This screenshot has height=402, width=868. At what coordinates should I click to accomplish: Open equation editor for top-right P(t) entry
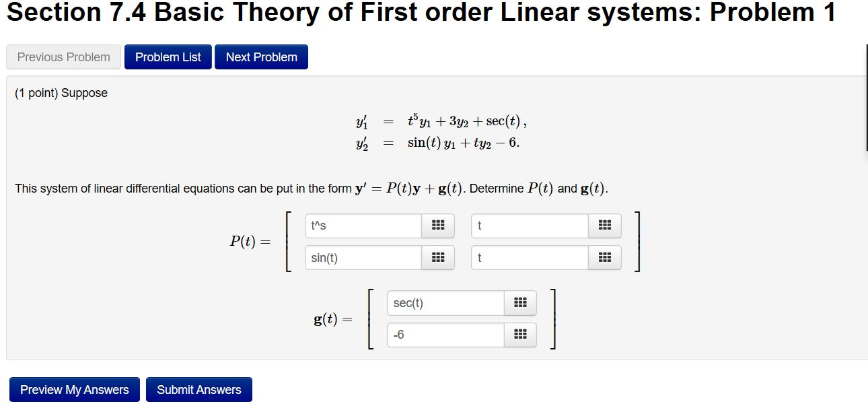pyautogui.click(x=604, y=226)
